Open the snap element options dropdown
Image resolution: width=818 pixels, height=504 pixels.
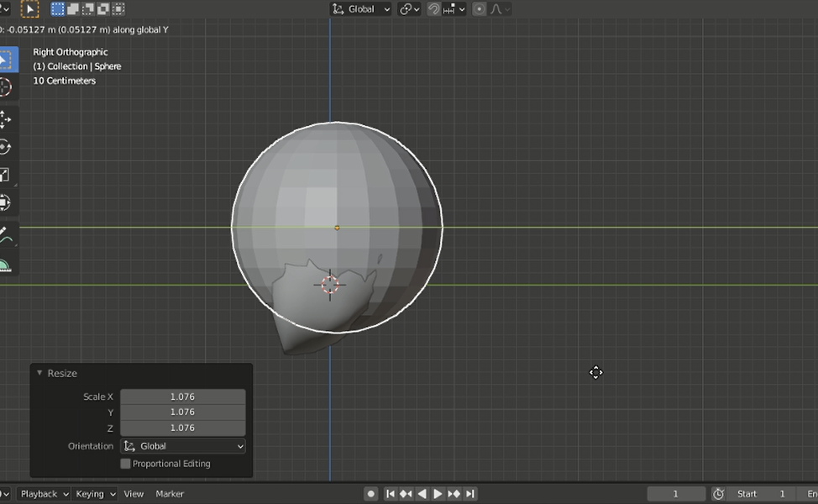pyautogui.click(x=454, y=9)
